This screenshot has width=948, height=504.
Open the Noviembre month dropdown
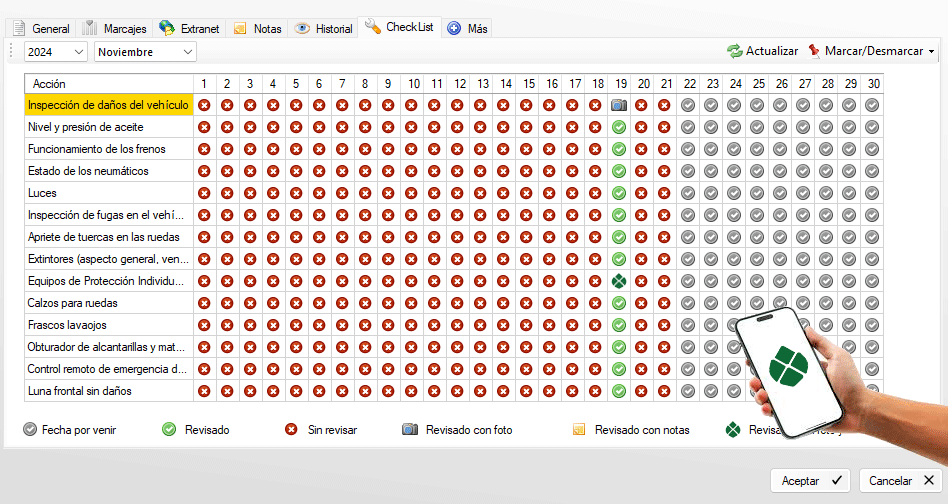145,51
